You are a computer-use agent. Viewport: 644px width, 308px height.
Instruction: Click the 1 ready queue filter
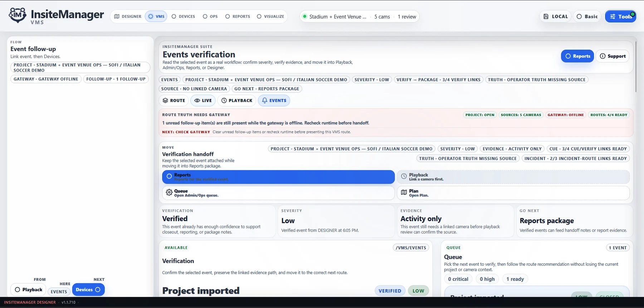point(515,279)
